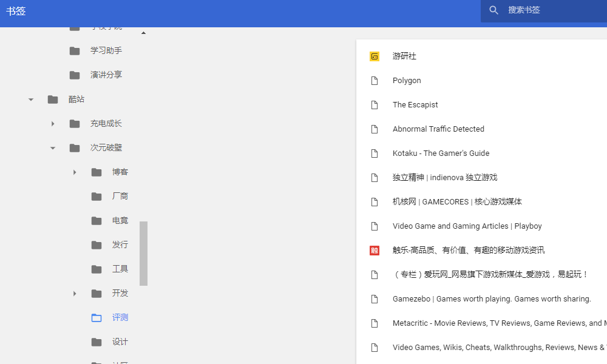Click the page icon beside GAMECORES
Viewport: 607px width, 364px height.
tap(375, 202)
